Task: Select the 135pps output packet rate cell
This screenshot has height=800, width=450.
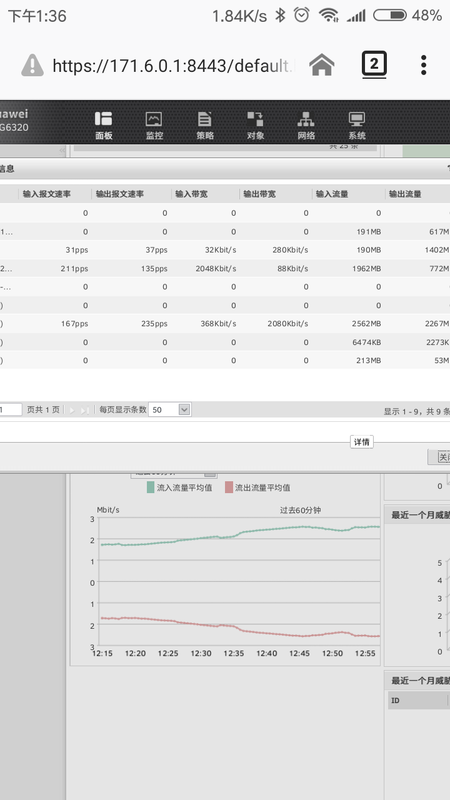Action: pyautogui.click(x=154, y=268)
